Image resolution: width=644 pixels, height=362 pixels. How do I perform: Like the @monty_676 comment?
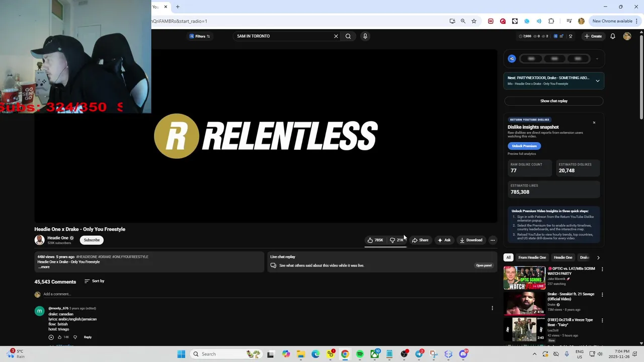59,337
